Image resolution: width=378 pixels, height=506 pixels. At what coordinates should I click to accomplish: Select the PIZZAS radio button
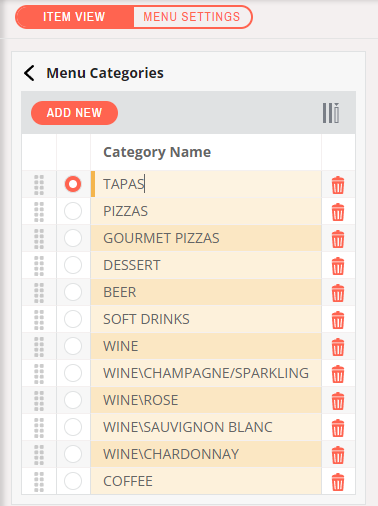coord(73,211)
